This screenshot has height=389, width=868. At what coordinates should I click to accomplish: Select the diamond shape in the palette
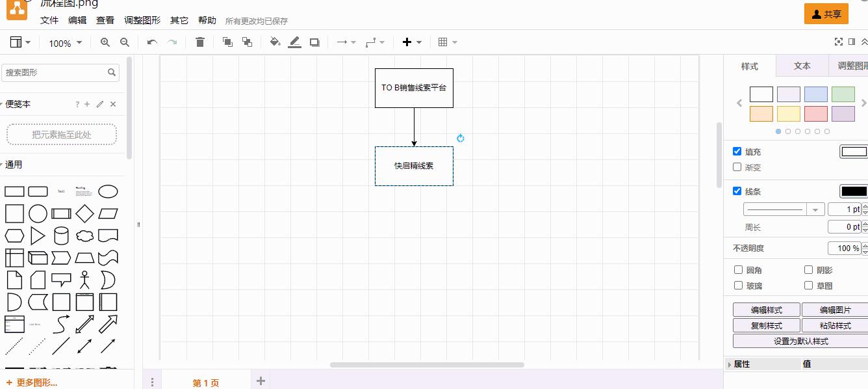click(x=84, y=213)
